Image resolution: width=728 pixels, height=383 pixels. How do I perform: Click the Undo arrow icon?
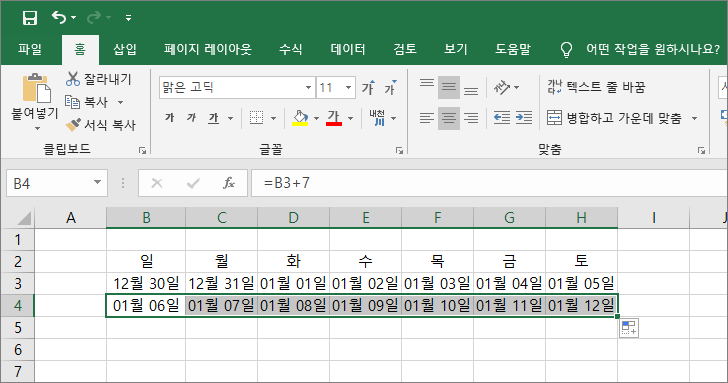coord(59,18)
